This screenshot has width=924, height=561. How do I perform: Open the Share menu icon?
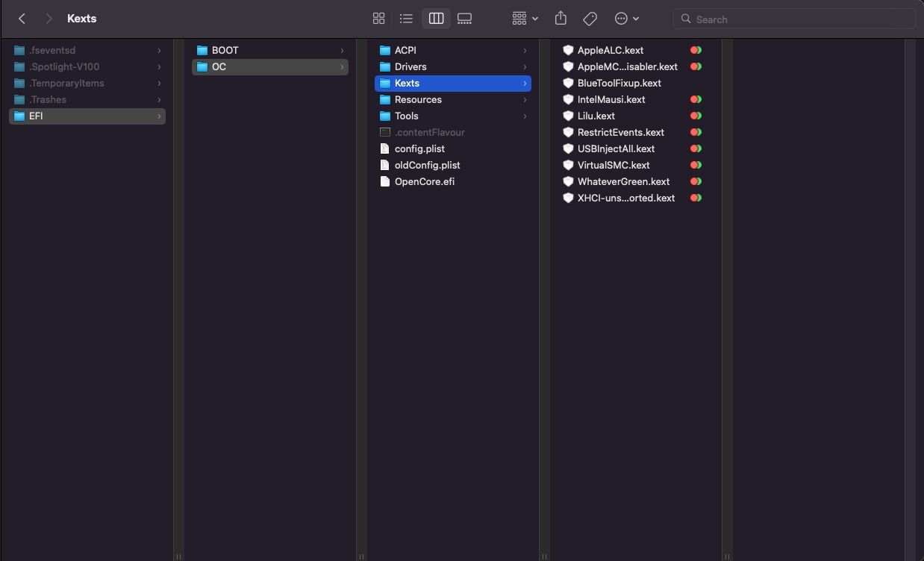561,19
